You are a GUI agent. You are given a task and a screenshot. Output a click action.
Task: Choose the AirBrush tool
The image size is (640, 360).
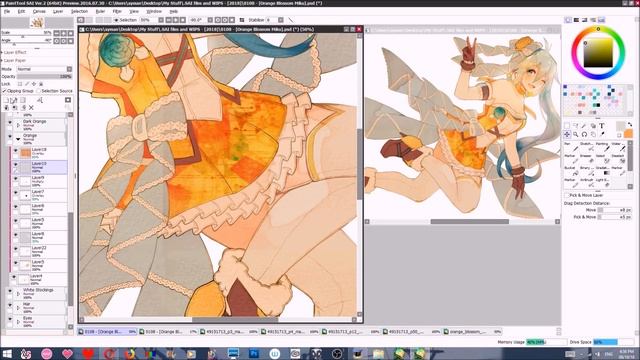click(x=586, y=182)
